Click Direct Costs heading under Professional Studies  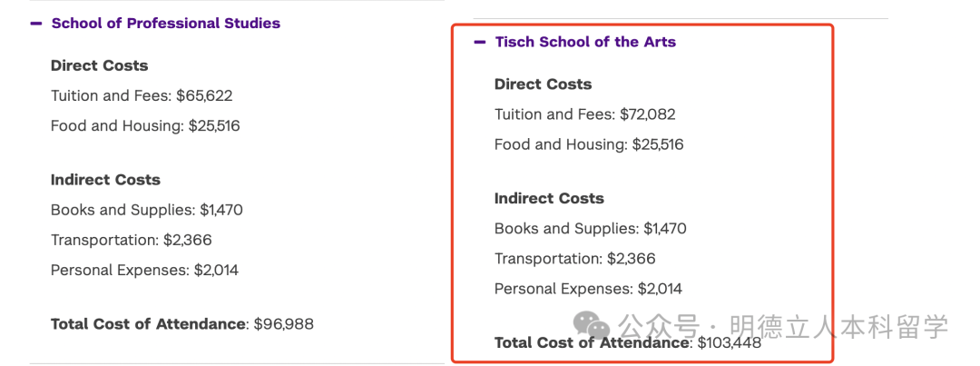(99, 65)
